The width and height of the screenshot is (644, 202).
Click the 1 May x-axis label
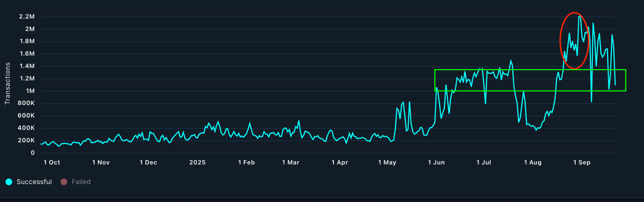387,162
